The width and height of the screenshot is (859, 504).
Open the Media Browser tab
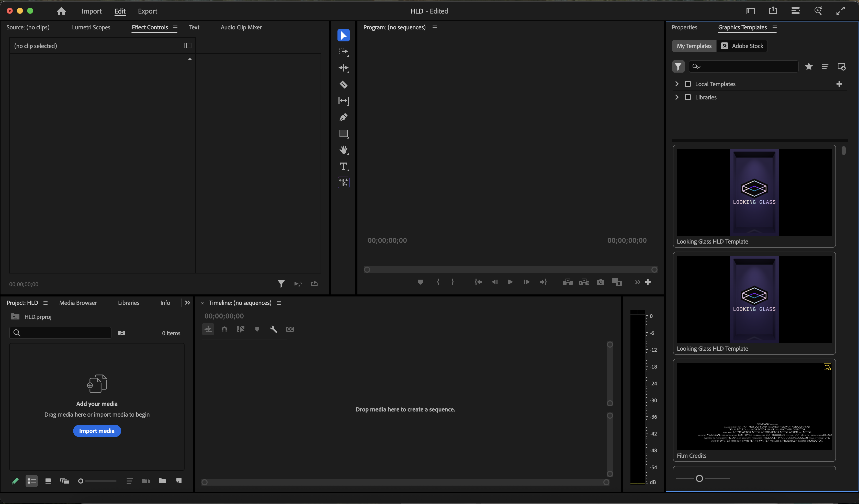78,303
